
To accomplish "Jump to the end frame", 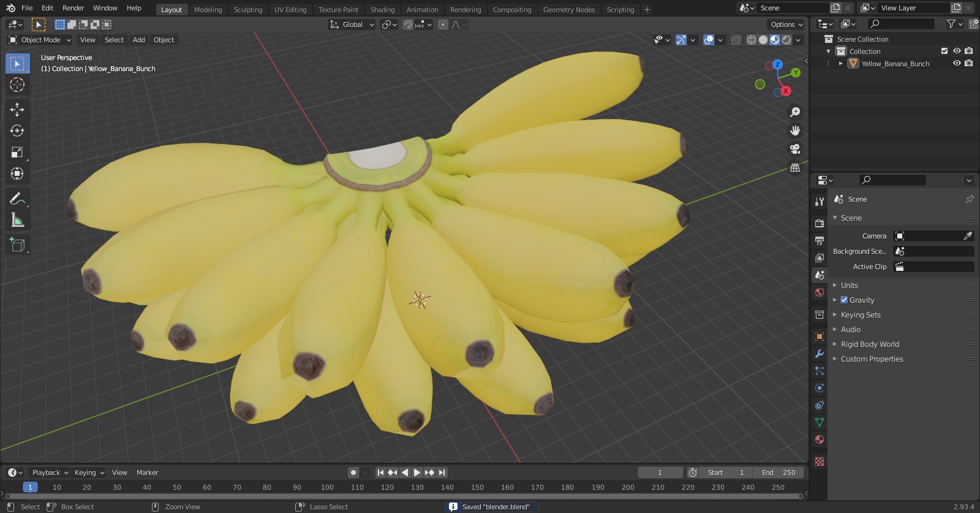I will pos(442,473).
